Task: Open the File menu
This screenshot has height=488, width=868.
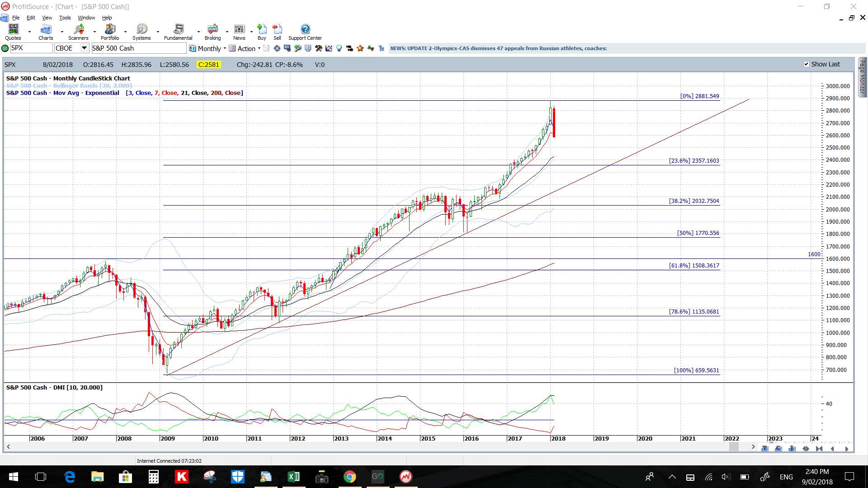Action: (16, 18)
